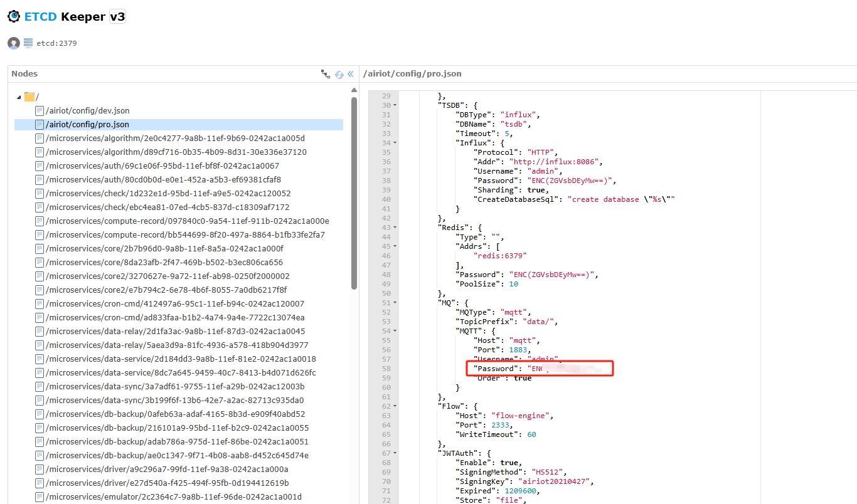Click the root folder icon
This screenshot has height=504, width=857.
click(x=29, y=97)
